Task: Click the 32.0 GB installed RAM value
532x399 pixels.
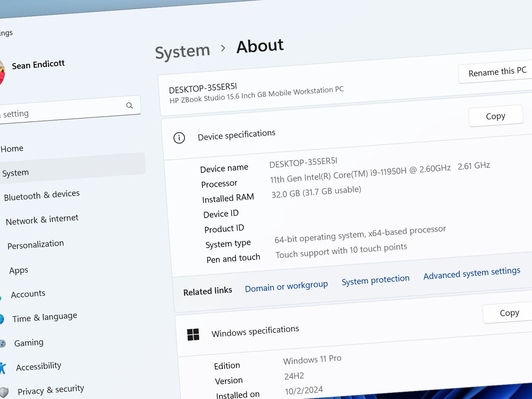Action: [316, 192]
